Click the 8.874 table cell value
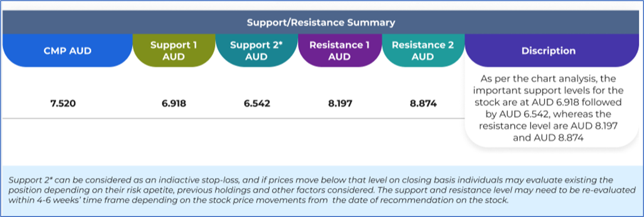The width and height of the screenshot is (644, 217). tap(423, 103)
